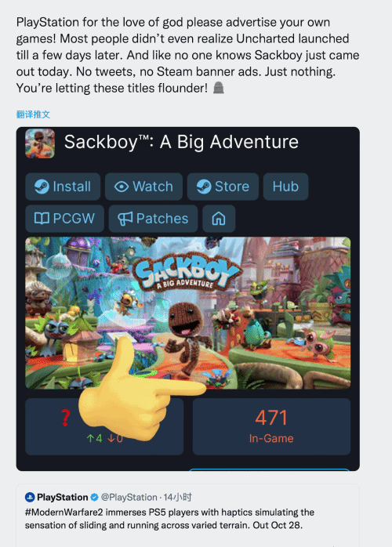392x547 pixels.
Task: Click the @PlayStation handle
Action: pyautogui.click(x=129, y=497)
